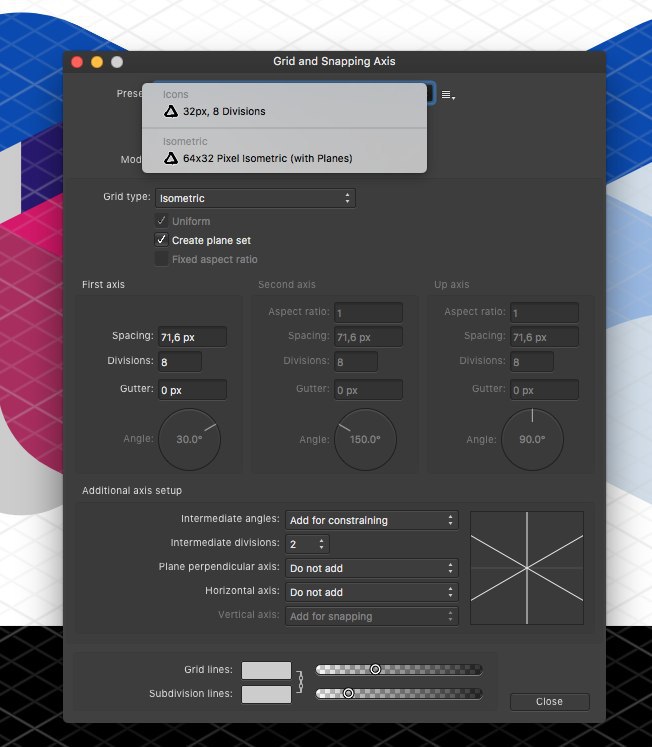Viewport: 652px width, 747px height.
Task: Click the Second axis Gutter field
Action: click(x=368, y=390)
